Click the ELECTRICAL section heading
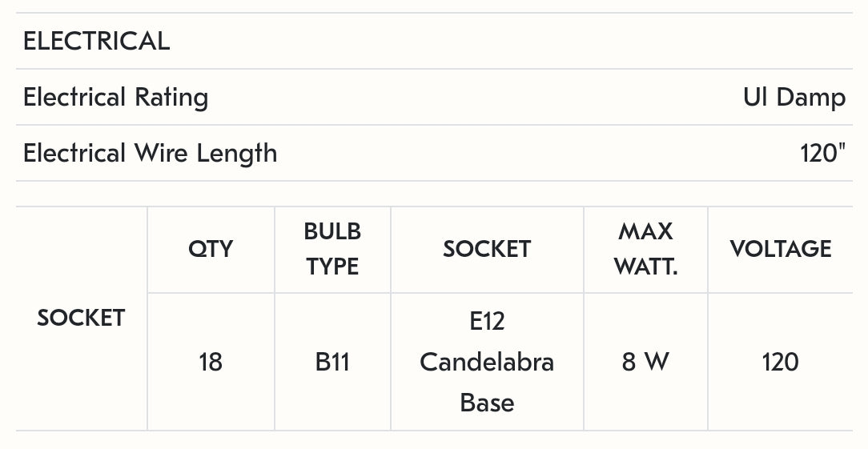 click(x=96, y=41)
